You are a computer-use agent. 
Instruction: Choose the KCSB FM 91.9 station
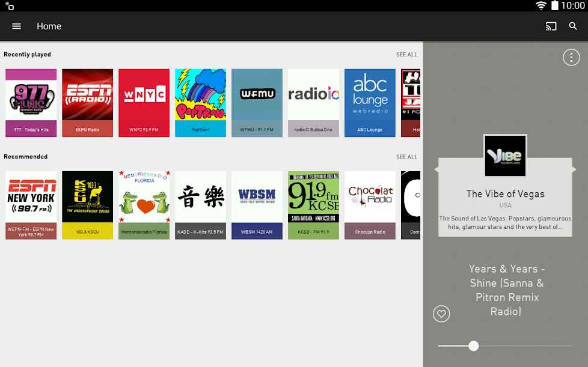[x=313, y=205]
